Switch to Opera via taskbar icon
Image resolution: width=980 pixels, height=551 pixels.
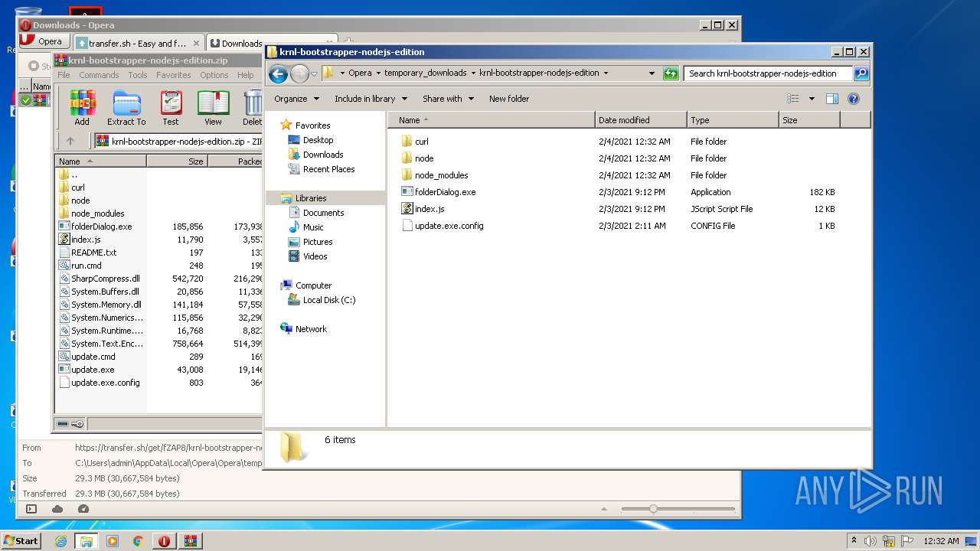pos(164,541)
